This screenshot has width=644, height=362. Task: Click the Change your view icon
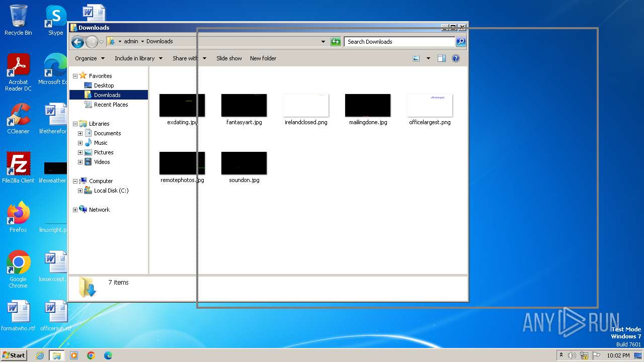coord(416,58)
